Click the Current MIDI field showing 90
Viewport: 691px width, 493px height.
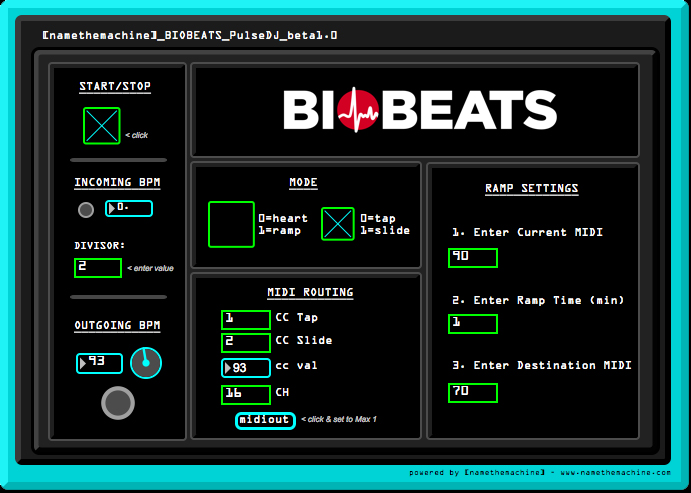click(x=473, y=258)
